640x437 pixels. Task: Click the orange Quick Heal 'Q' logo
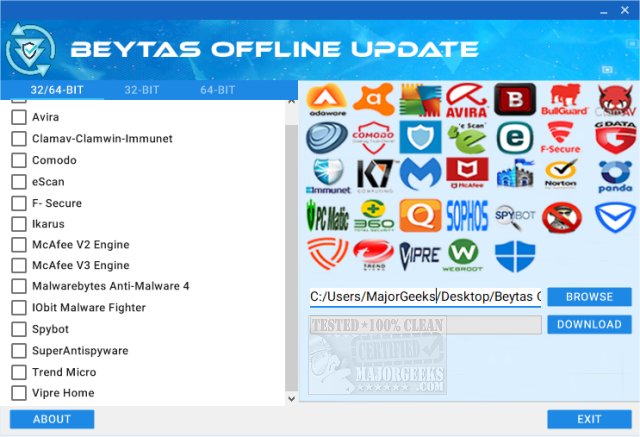pyautogui.click(x=420, y=215)
